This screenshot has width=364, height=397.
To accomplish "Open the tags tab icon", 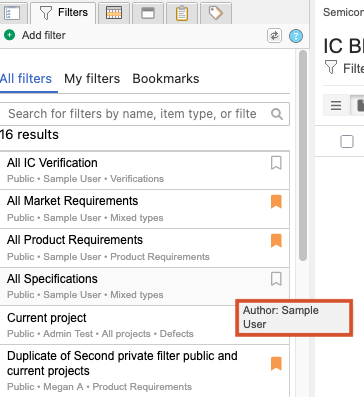I will coord(216,13).
